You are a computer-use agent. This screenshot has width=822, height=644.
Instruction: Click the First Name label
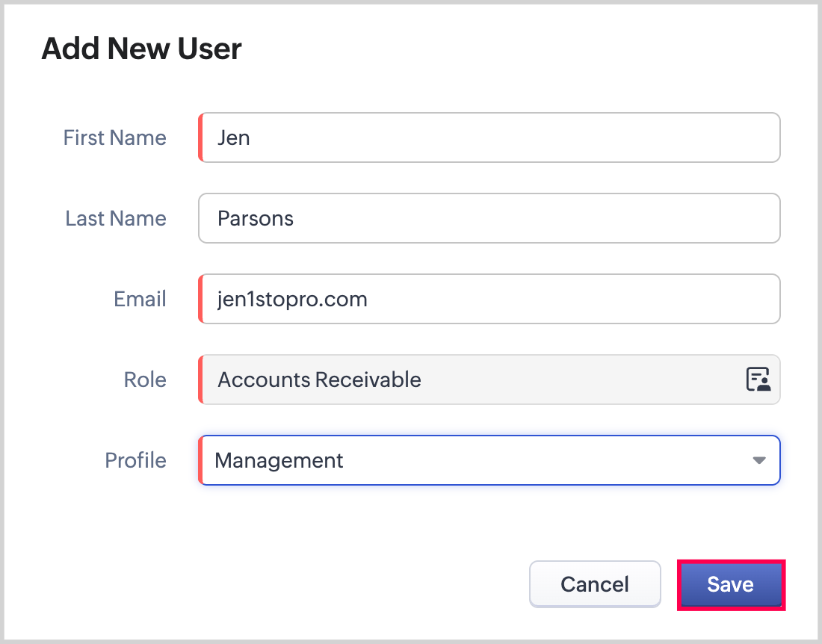click(115, 137)
